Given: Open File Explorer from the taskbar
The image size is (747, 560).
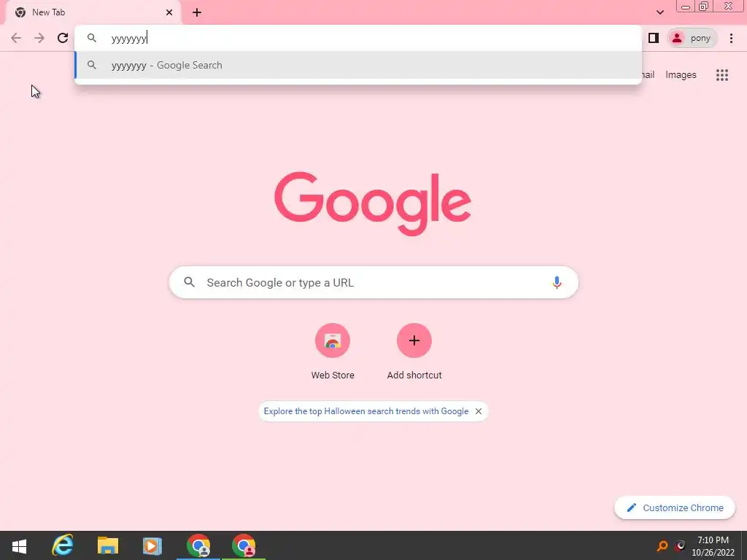Looking at the screenshot, I should click(x=108, y=545).
